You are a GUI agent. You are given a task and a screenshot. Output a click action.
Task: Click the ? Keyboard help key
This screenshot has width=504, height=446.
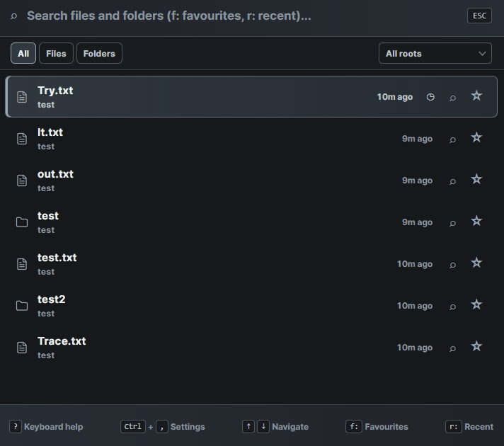16,427
